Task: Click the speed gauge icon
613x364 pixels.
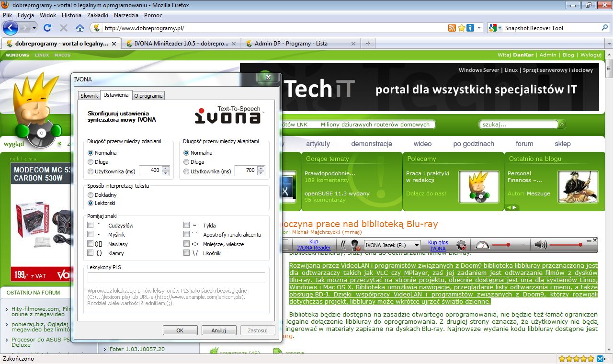Action: point(482,245)
